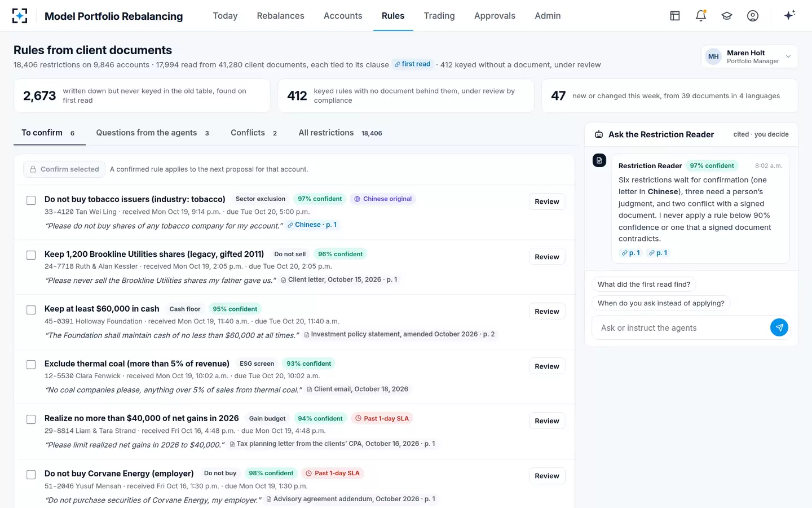Check the $40,000 net gains rule

[x=32, y=419]
